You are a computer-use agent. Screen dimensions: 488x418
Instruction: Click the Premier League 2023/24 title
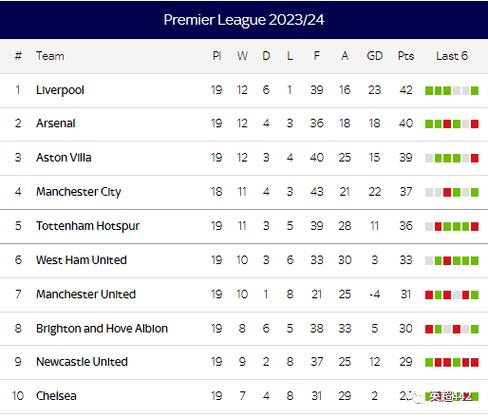click(x=244, y=20)
